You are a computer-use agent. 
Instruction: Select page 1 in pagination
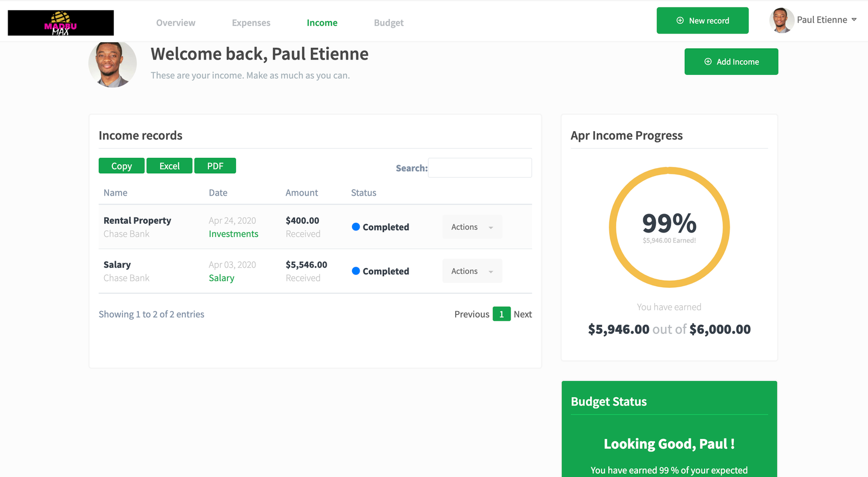tap(502, 314)
